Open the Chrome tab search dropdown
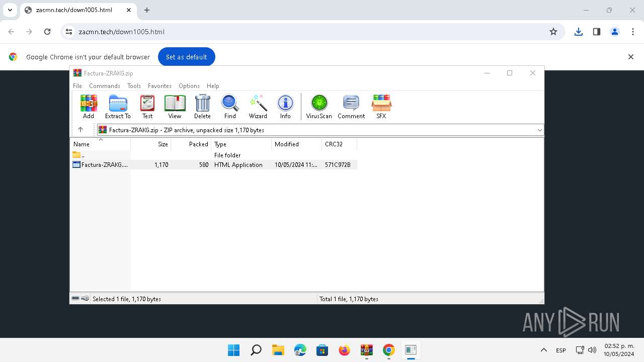644x362 pixels. 10,10
